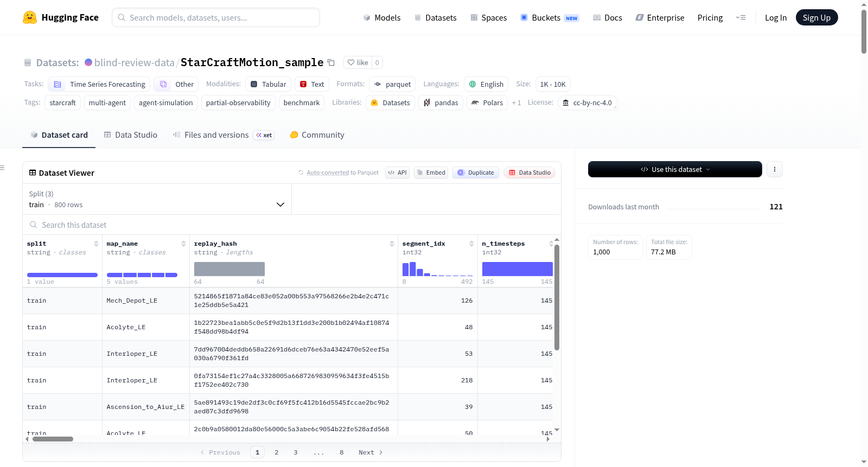Image resolution: width=868 pixels, height=467 pixels.
Task: Open Buckets in the top navigation
Action: (x=550, y=18)
